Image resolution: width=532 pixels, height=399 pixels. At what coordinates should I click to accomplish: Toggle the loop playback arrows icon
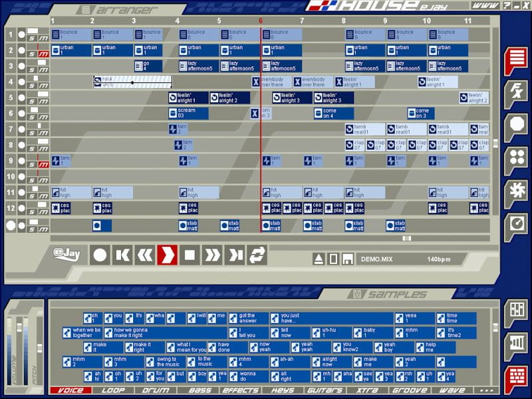click(257, 255)
